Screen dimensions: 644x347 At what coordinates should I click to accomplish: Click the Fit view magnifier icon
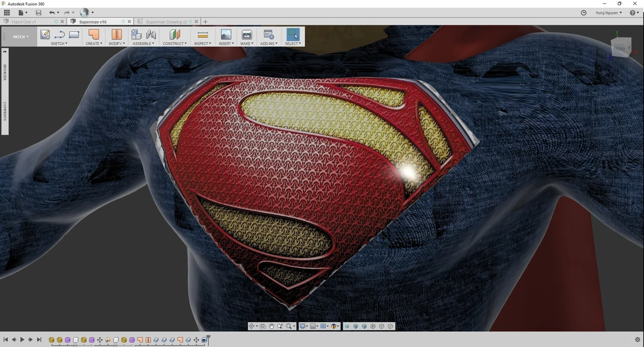(x=288, y=326)
